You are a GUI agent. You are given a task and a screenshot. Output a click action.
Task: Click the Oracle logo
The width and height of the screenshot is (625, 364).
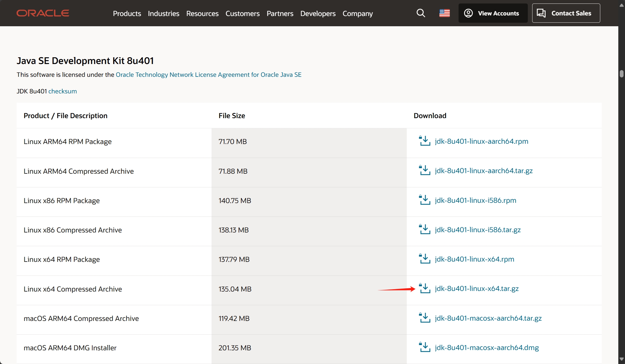coord(43,13)
